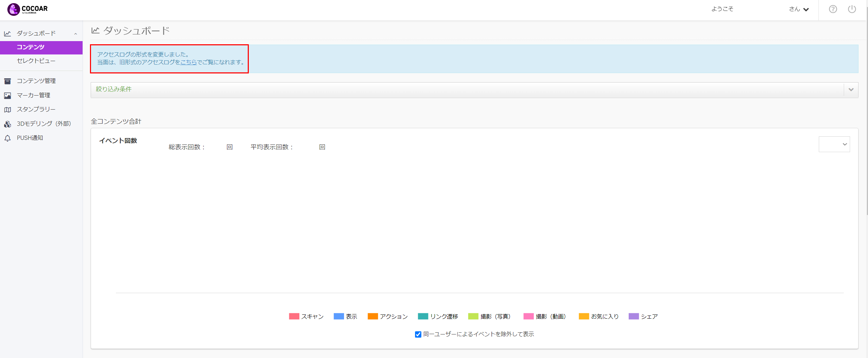This screenshot has height=358, width=868.
Task: Open the イベント回数 period dropdown
Action: (834, 144)
